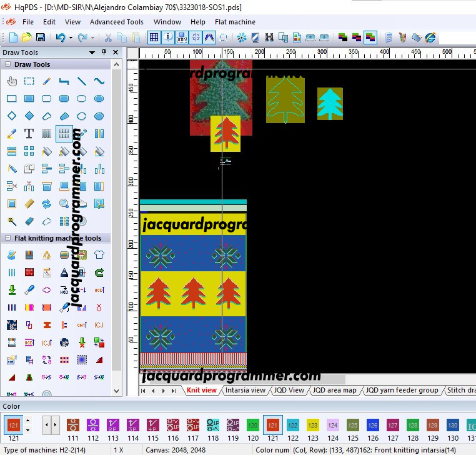Switch to the JQD area map tab
This screenshot has height=455, width=476.
click(x=335, y=390)
